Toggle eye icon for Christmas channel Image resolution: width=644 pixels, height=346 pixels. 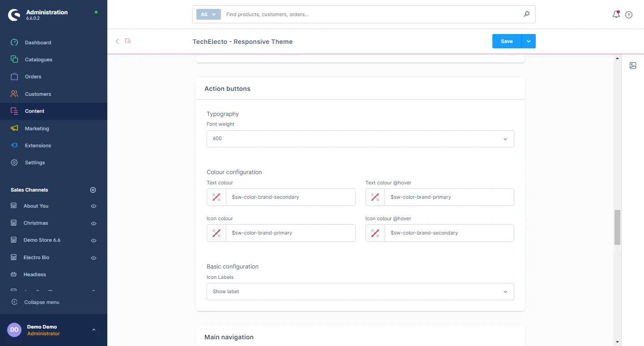tap(93, 223)
